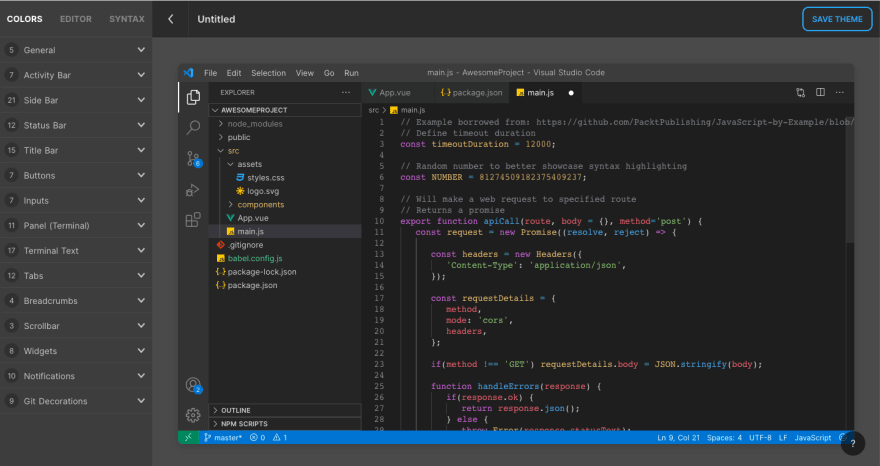880x466 pixels.
Task: Click the back arrow next to Untitled
Action: 171,19
